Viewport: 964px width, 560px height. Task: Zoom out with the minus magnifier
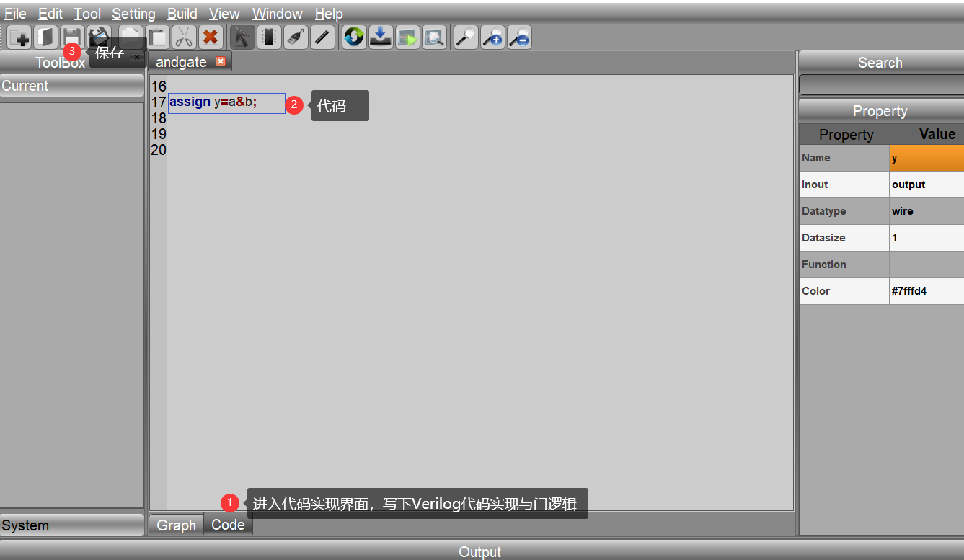(519, 37)
